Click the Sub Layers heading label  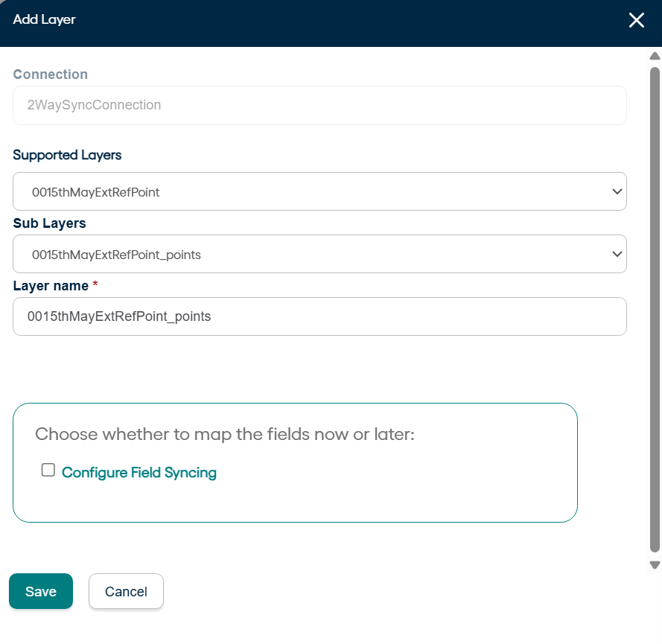point(49,223)
